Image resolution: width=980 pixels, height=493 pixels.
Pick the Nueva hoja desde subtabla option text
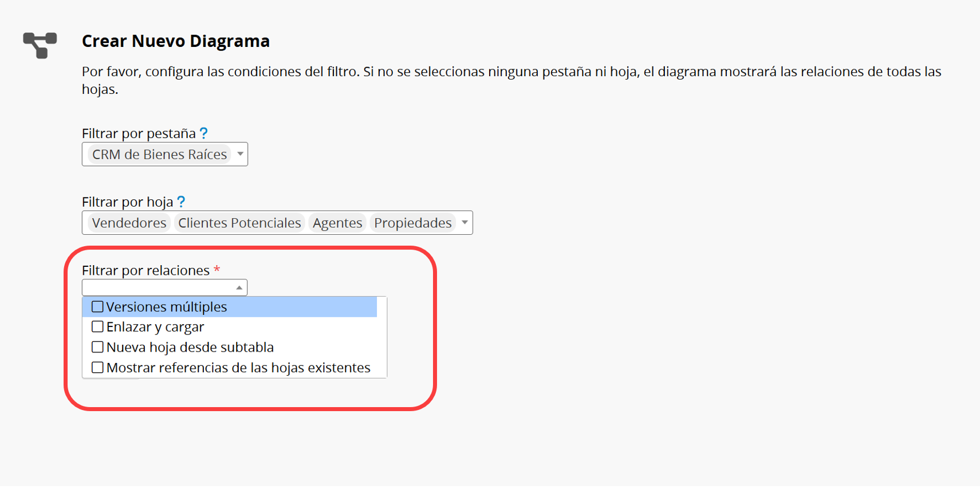click(x=190, y=347)
